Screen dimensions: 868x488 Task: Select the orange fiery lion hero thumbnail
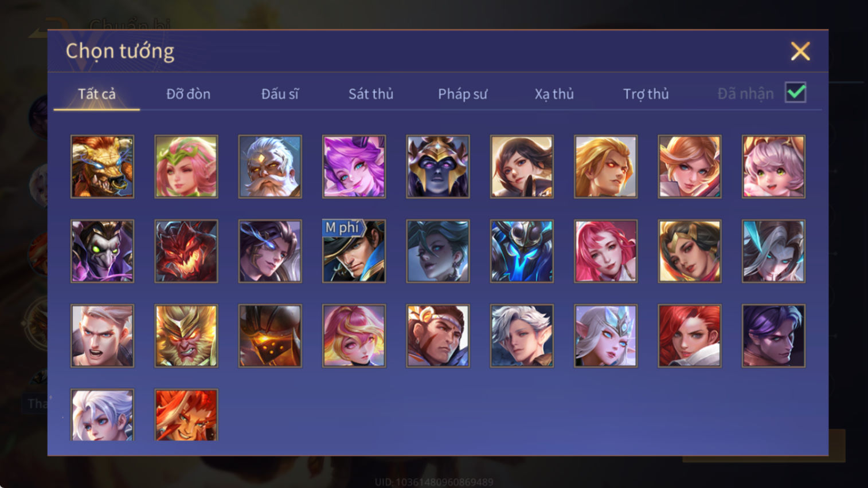[x=186, y=415]
